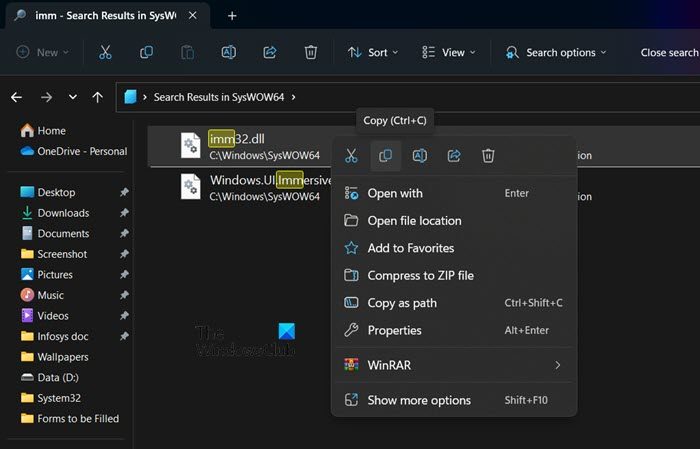700x449 pixels.
Task: Choose Open with from context menu
Action: click(454, 193)
